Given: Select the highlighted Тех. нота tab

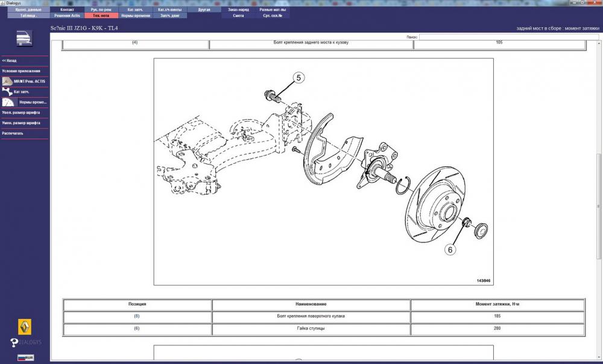Looking at the screenshot, I should click(x=101, y=16).
